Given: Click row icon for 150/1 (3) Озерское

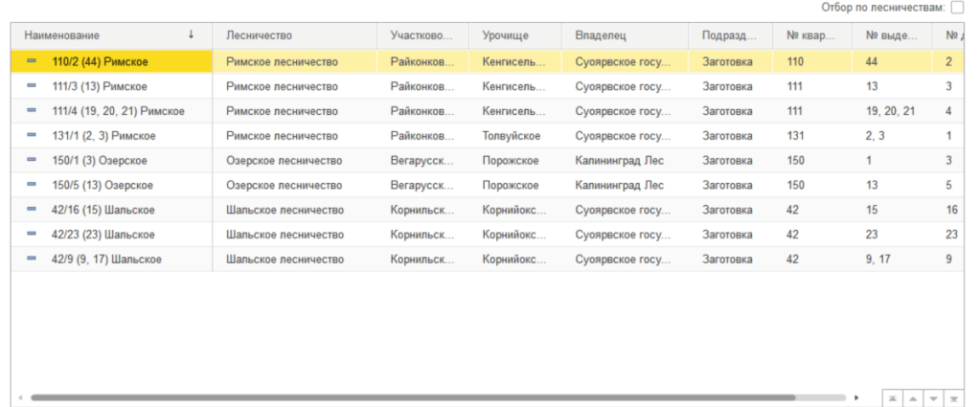Looking at the screenshot, I should (x=32, y=160).
